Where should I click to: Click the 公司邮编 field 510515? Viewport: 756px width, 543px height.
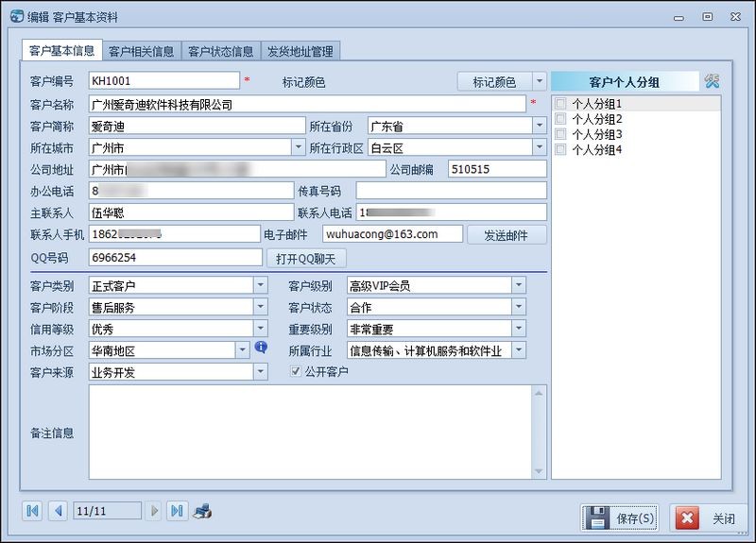497,169
